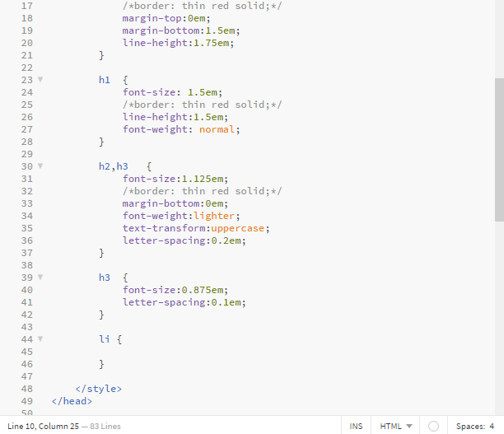The image size is (504, 434).
Task: Open the HTML language mode dropdown
Action: coord(395,426)
